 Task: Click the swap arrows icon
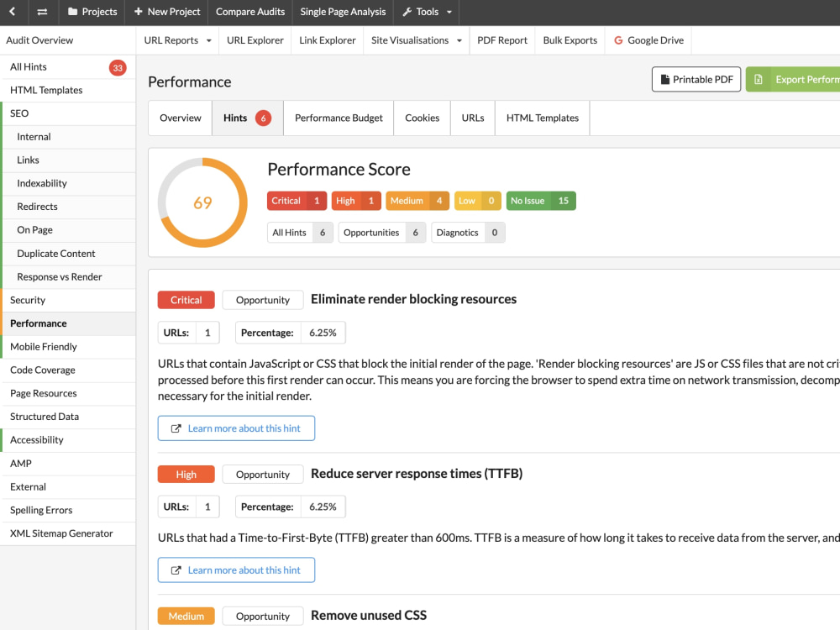pyautogui.click(x=42, y=12)
